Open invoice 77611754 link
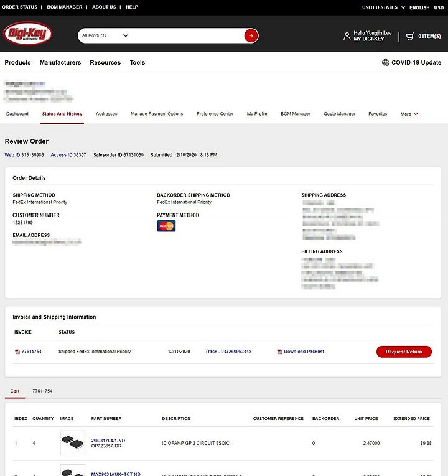The image size is (448, 476). pos(32,352)
